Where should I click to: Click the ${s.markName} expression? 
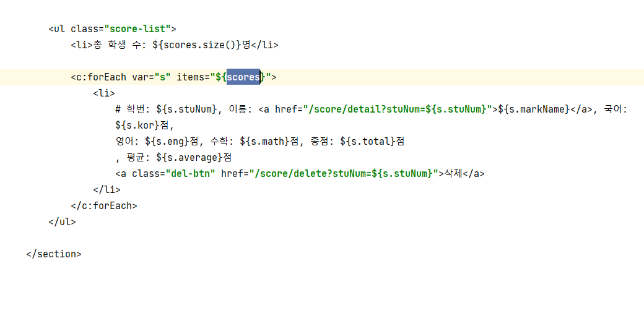(x=534, y=109)
